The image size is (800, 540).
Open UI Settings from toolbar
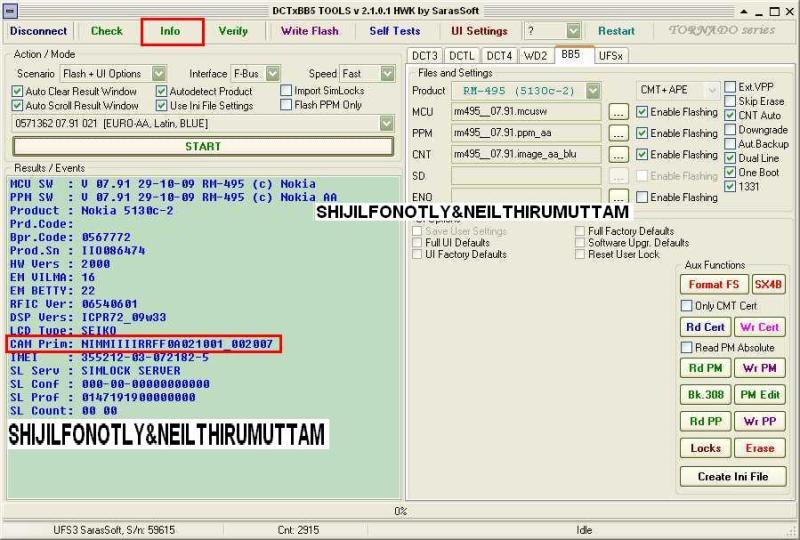pyautogui.click(x=480, y=31)
